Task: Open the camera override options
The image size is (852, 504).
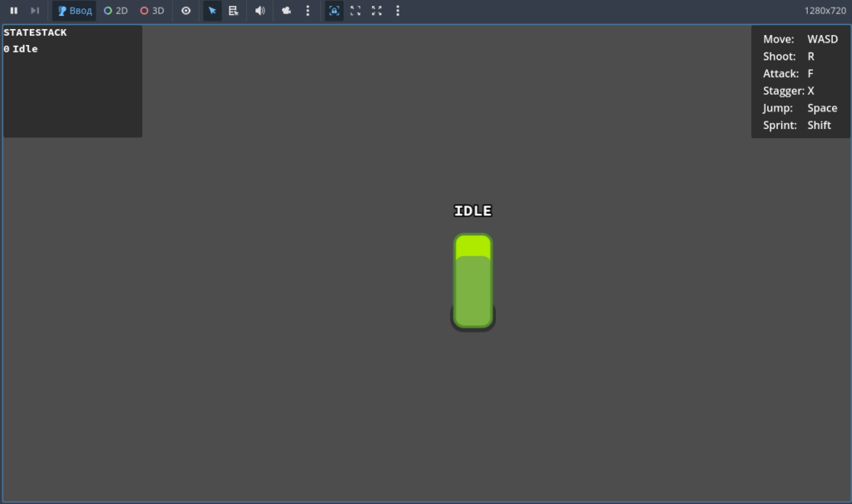Action: pos(286,10)
